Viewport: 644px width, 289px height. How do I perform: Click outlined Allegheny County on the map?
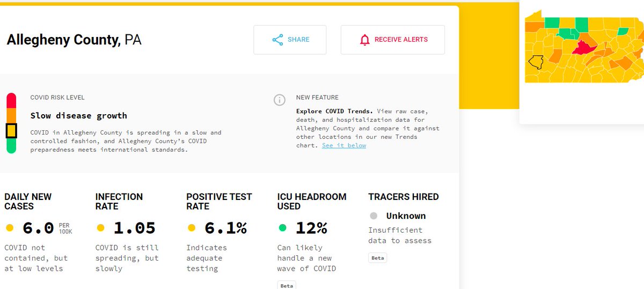(536, 62)
